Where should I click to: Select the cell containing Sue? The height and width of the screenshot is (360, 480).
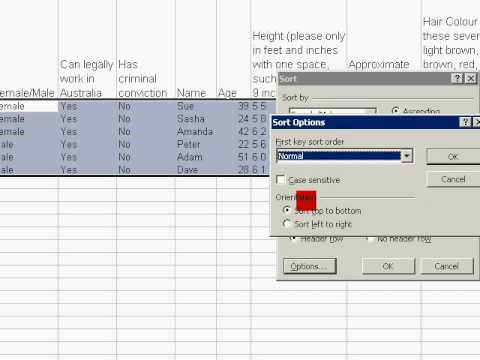tap(196, 106)
